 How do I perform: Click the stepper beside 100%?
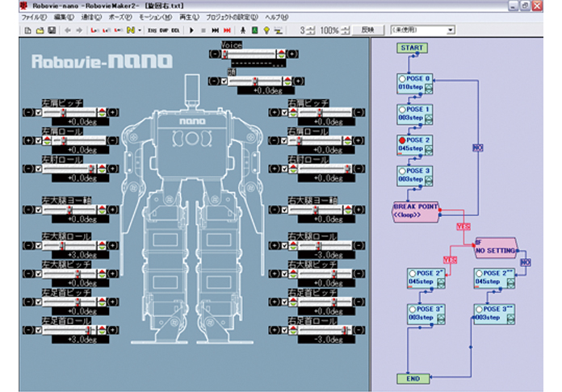point(346,31)
